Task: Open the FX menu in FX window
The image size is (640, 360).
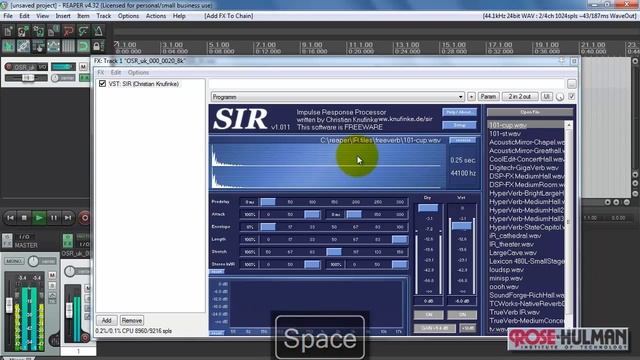Action: (100, 72)
